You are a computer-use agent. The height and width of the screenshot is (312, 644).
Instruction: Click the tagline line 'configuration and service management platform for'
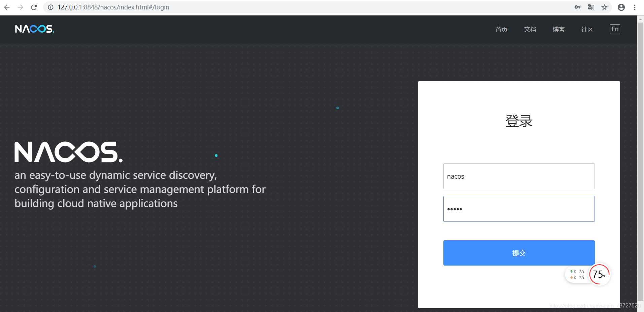140,189
